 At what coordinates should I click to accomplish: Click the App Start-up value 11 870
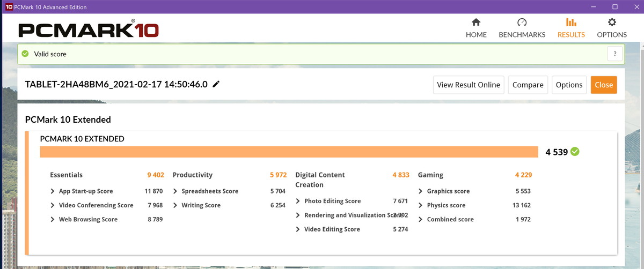153,191
